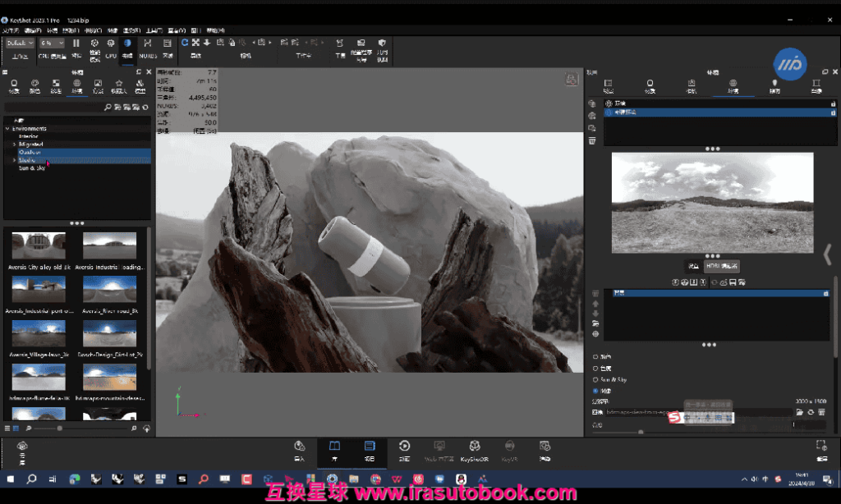Click the open image folder icon
841x504 pixels.
tap(800, 412)
